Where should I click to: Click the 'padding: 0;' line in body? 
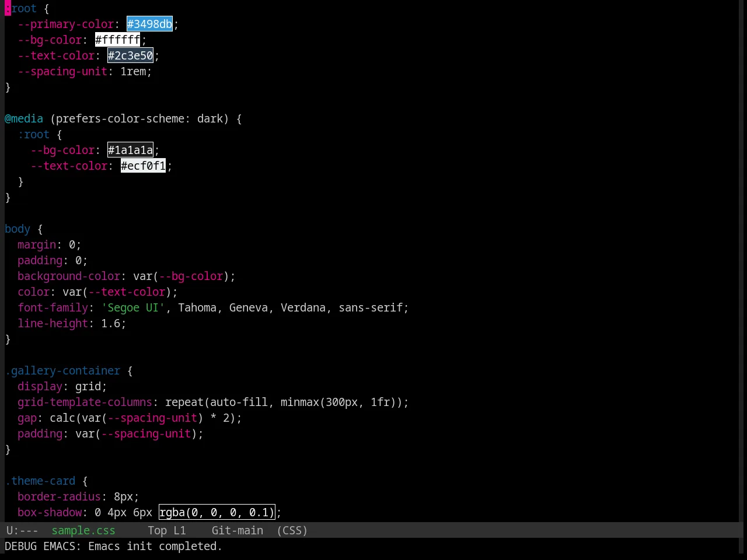click(x=53, y=260)
